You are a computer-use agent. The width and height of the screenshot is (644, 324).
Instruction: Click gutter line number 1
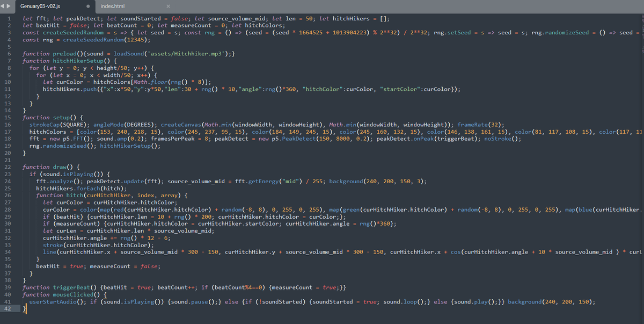pos(9,18)
